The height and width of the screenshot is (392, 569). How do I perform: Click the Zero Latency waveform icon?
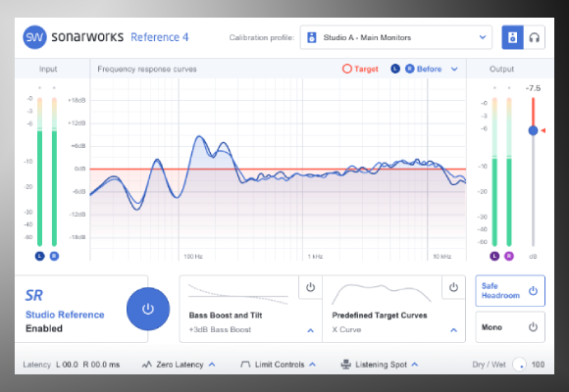pos(146,365)
